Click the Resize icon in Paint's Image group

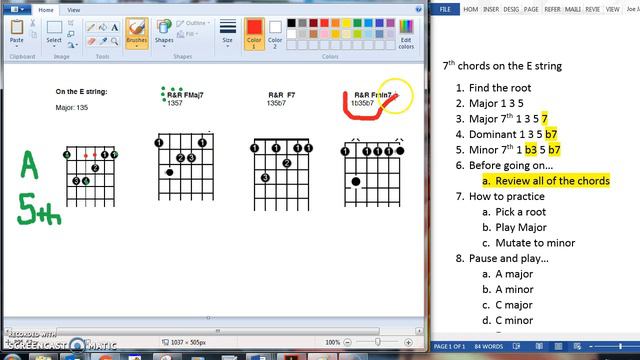(x=71, y=34)
